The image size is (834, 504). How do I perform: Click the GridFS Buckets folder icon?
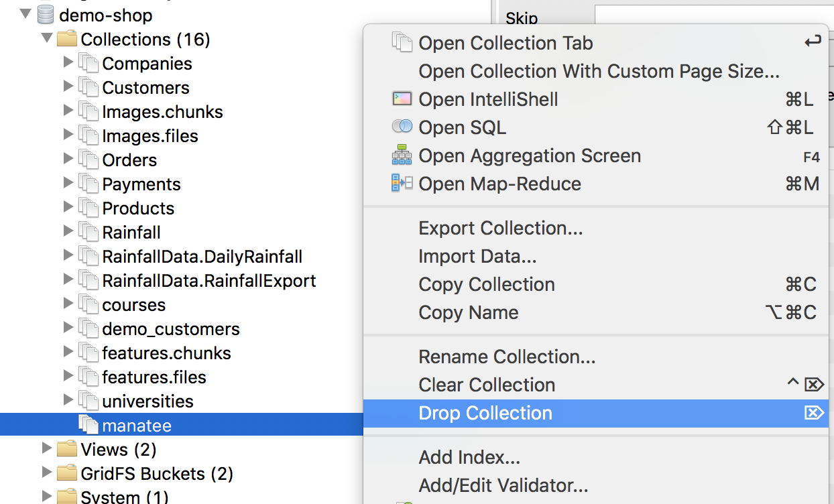(67, 473)
